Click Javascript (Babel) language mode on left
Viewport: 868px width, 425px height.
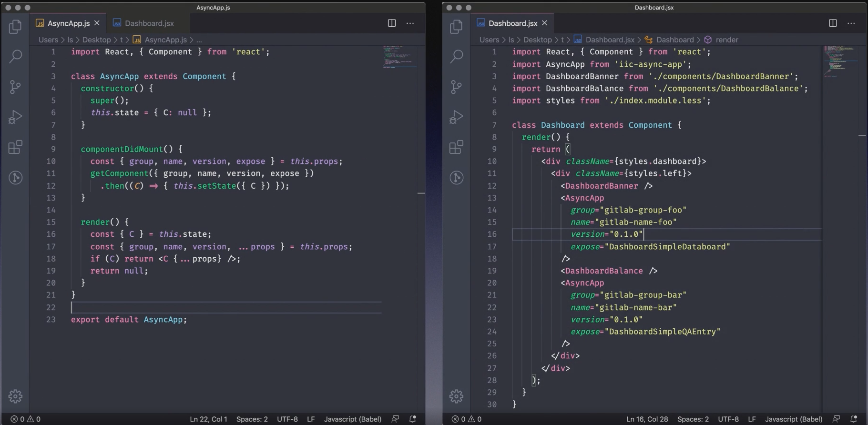click(x=353, y=419)
